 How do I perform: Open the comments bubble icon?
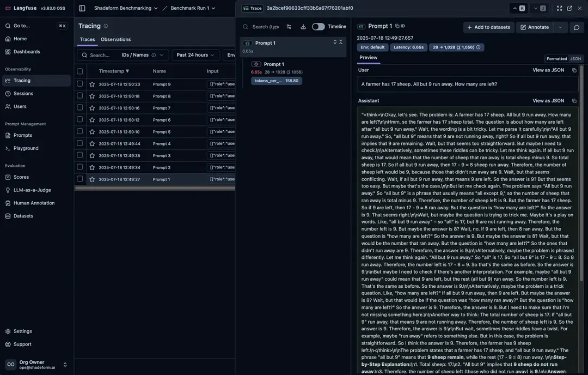pos(577,27)
